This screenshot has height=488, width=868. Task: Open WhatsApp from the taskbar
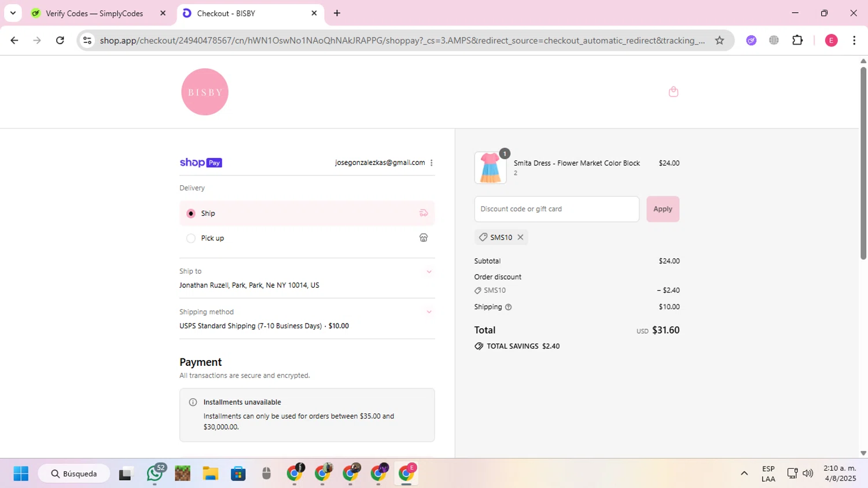(155, 474)
